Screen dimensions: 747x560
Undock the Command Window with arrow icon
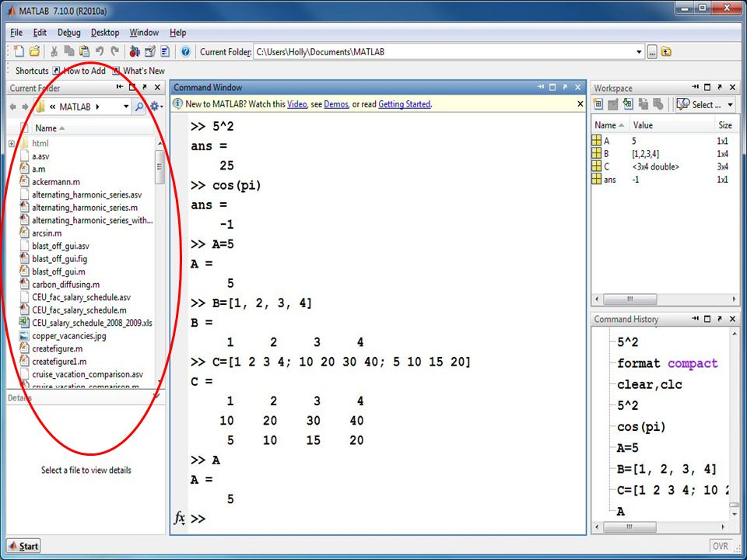pyautogui.click(x=565, y=87)
